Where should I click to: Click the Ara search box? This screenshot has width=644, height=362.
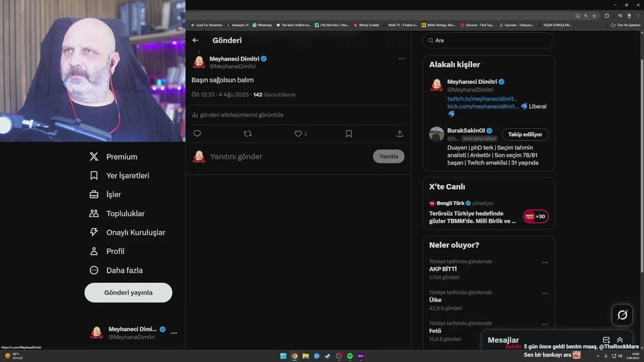(x=489, y=40)
